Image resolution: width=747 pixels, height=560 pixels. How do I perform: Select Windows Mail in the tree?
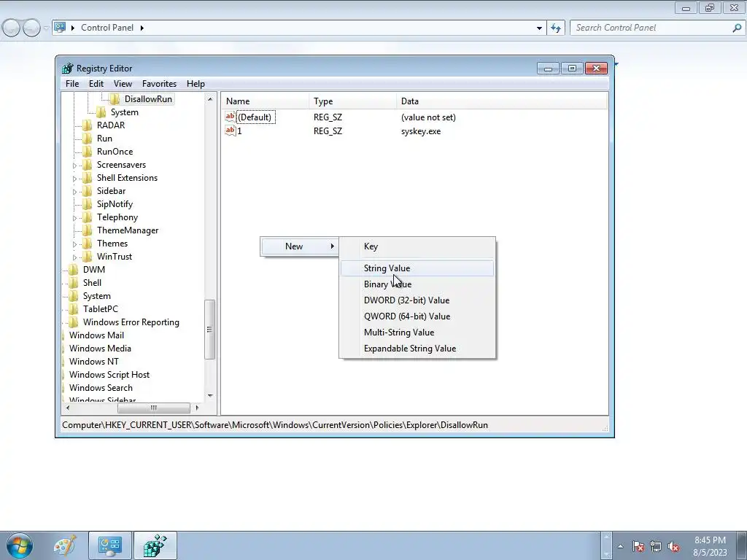[x=96, y=335]
